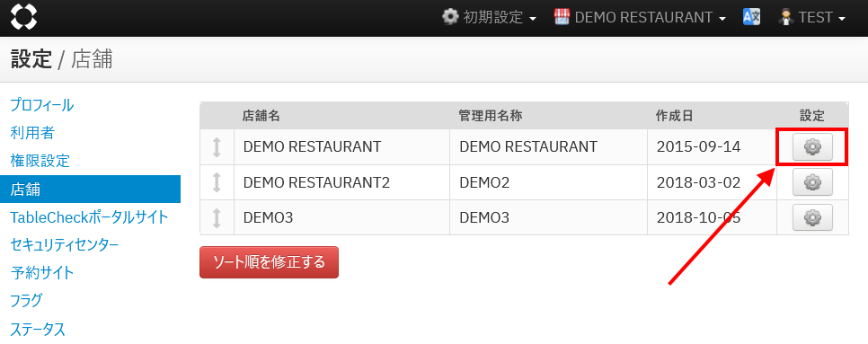Open settings gear for DEMO RESTAURANT row
This screenshot has height=344, width=868.
pyautogui.click(x=812, y=147)
